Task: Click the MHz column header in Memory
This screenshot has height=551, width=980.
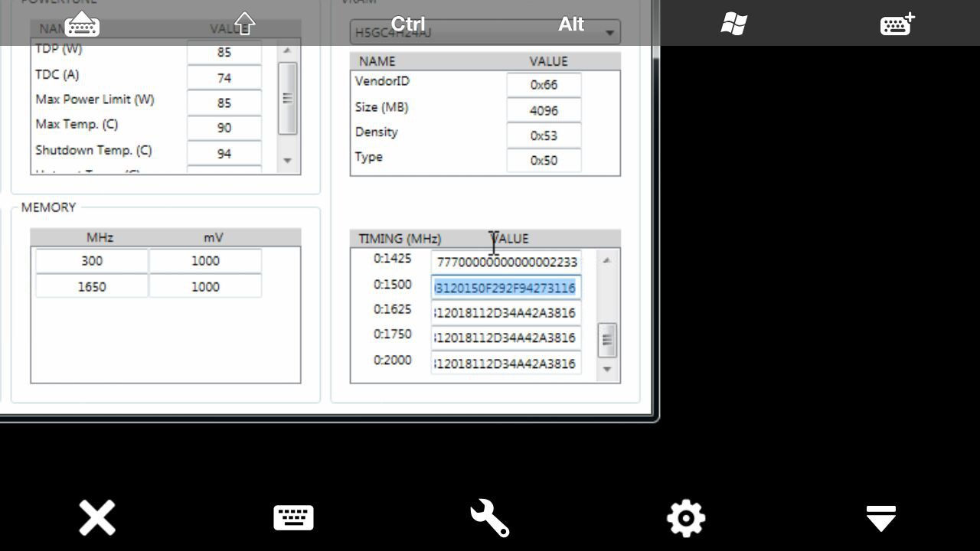Action: [x=100, y=237]
